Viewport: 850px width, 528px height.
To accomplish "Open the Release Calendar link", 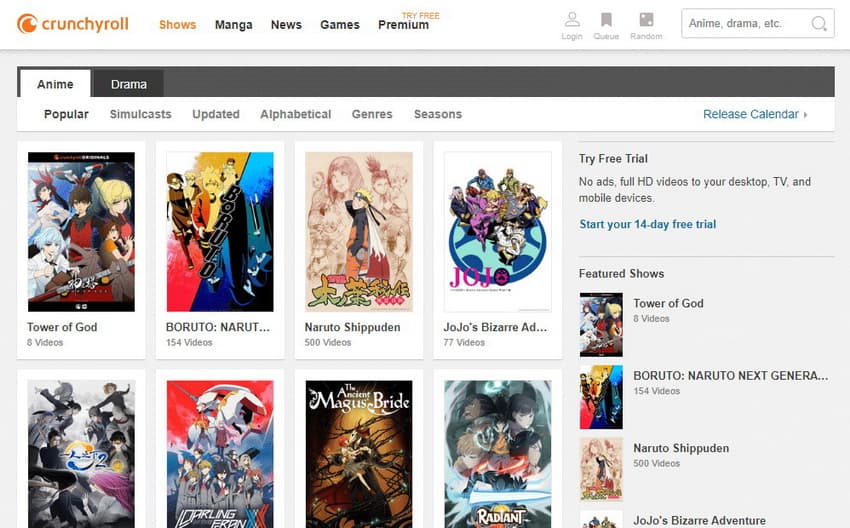I will click(751, 114).
